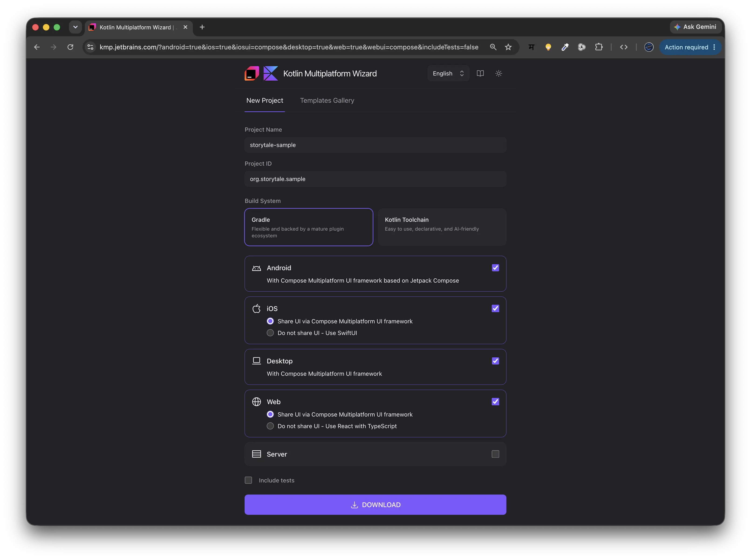
Task: Open the Extensions puzzle icon
Action: [x=598, y=47]
